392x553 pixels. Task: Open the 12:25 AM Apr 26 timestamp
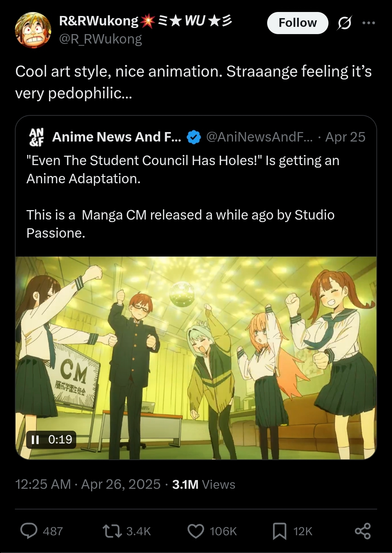click(88, 484)
